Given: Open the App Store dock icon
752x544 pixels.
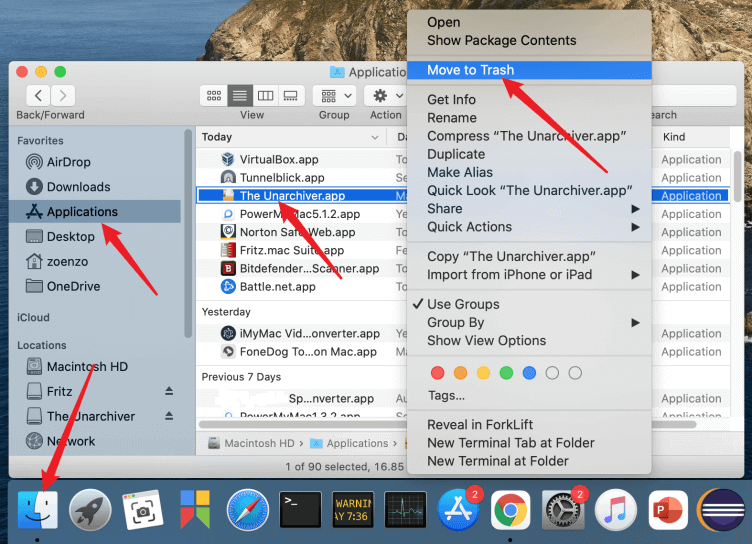Looking at the screenshot, I should pyautogui.click(x=457, y=510).
